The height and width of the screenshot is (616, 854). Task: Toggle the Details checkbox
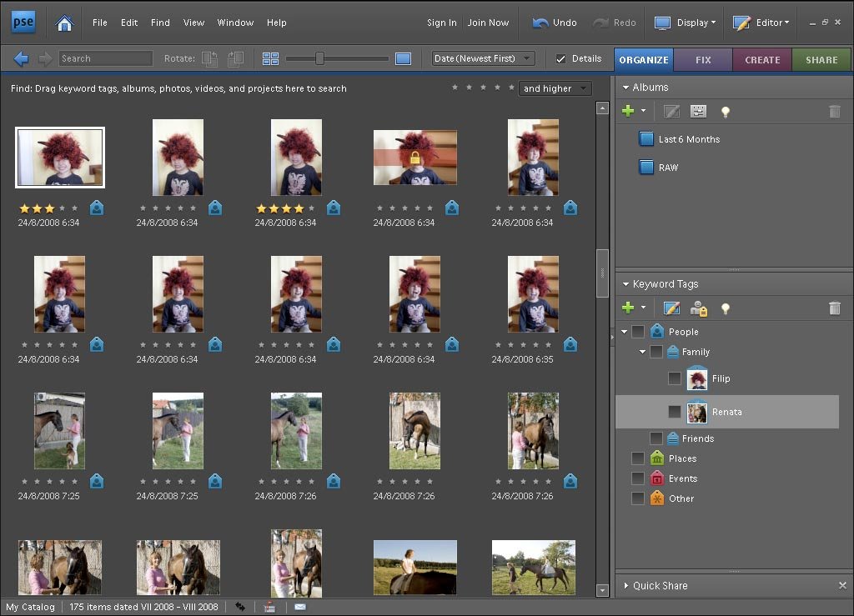pyautogui.click(x=561, y=58)
